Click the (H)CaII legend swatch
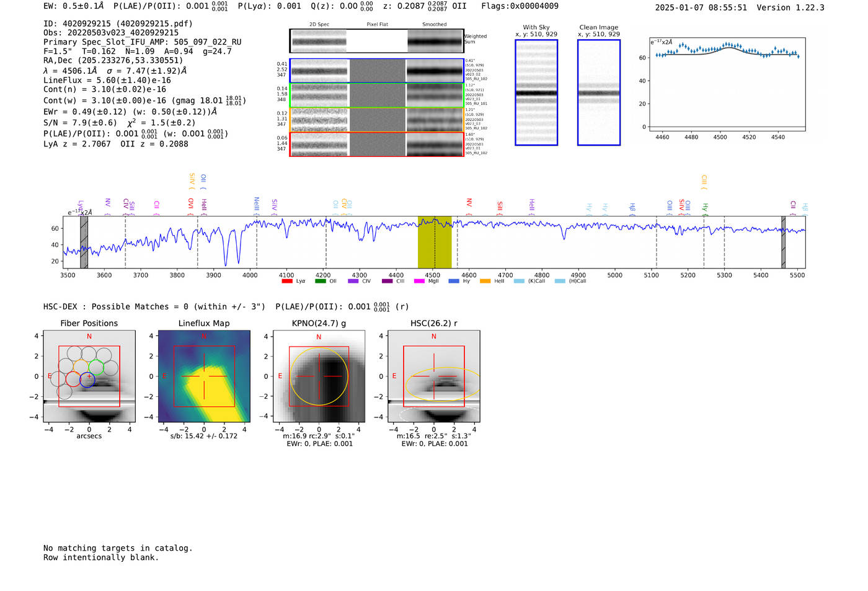Image resolution: width=868 pixels, height=591 pixels. (560, 281)
